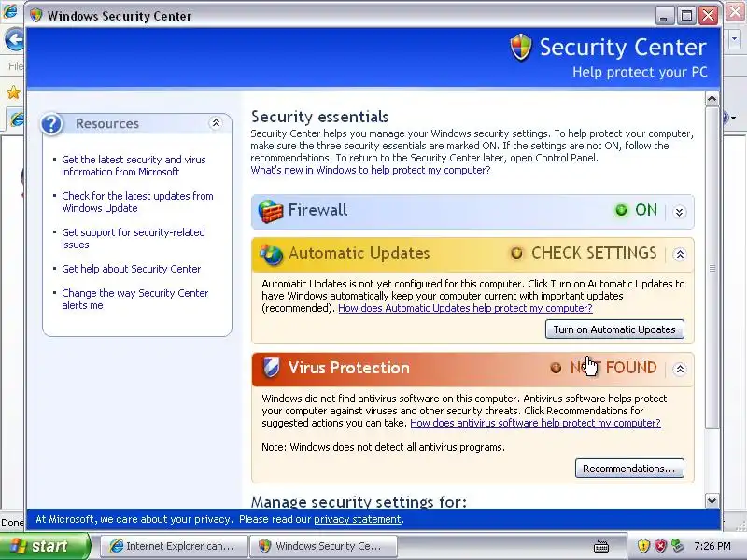This screenshot has width=747, height=560.
Task: Open Get support for security-related issues link
Action: [134, 239]
